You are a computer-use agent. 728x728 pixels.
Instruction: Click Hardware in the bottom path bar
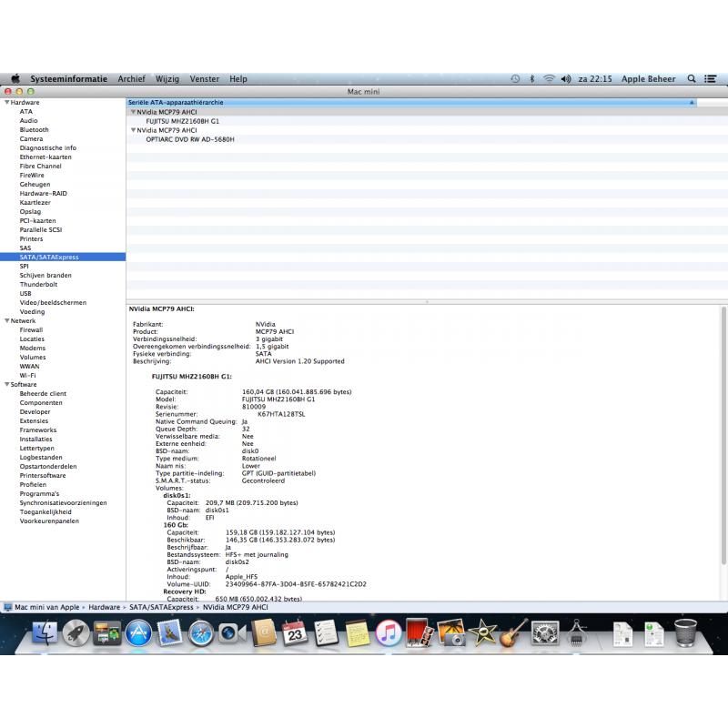[104, 607]
